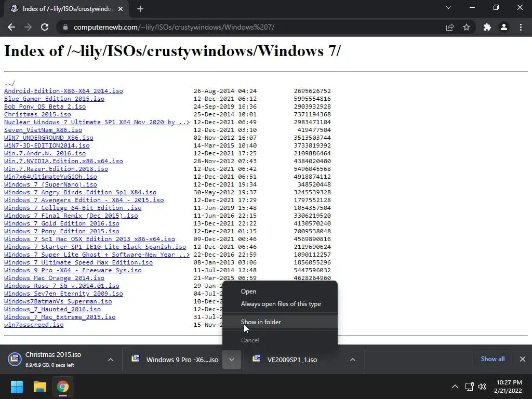The image size is (532, 399).
Task: Choose Show in folder
Action: [280, 322]
